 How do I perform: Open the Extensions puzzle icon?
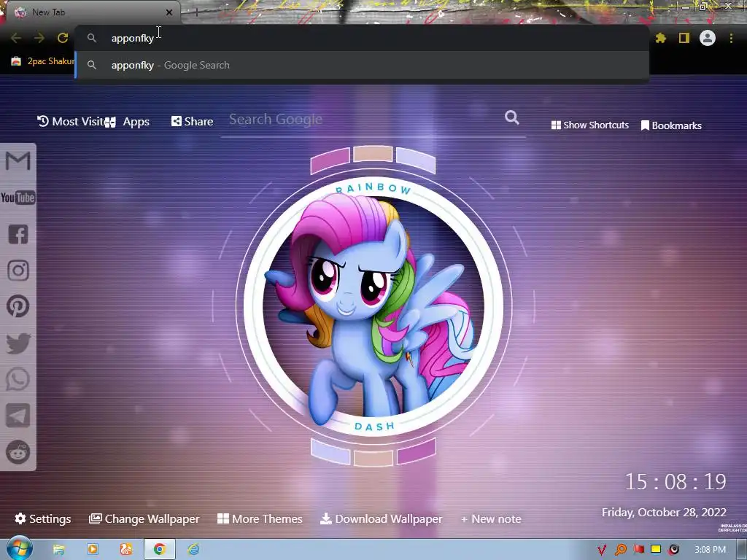pos(661,38)
